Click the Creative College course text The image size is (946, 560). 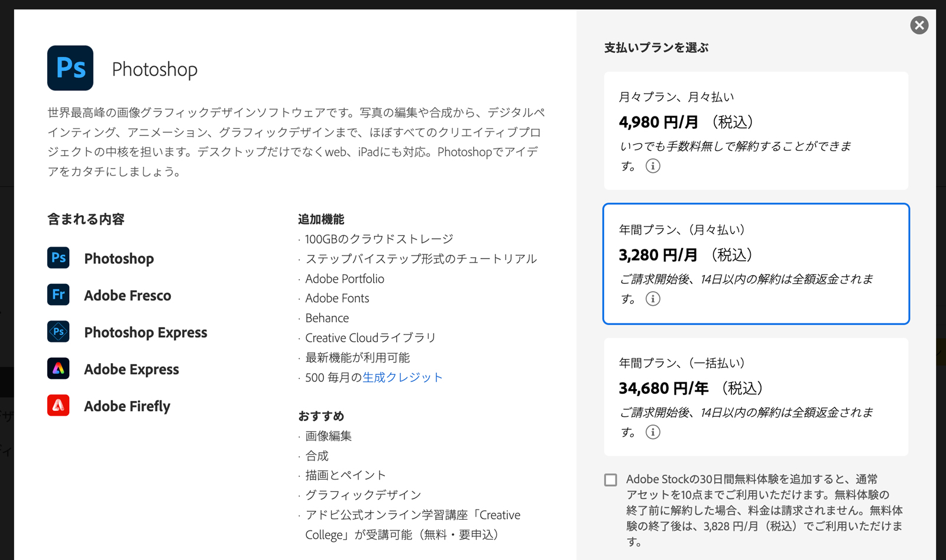pyautogui.click(x=413, y=525)
